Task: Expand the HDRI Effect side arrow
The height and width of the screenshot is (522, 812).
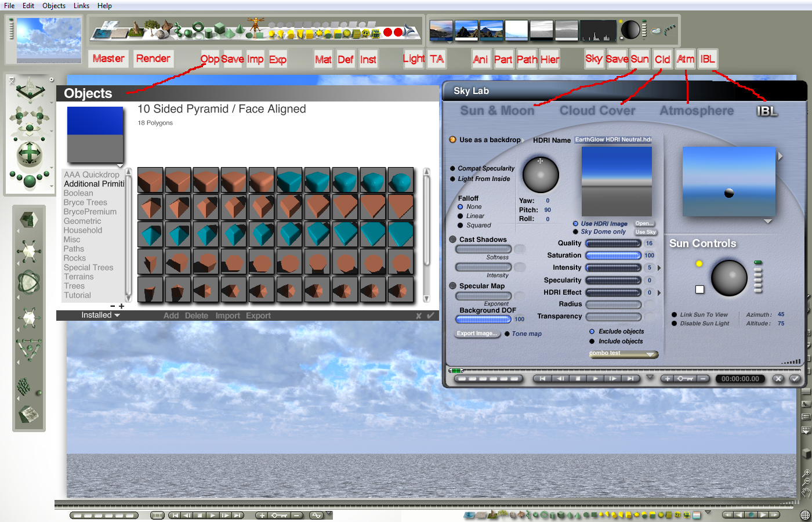Action: [659, 293]
